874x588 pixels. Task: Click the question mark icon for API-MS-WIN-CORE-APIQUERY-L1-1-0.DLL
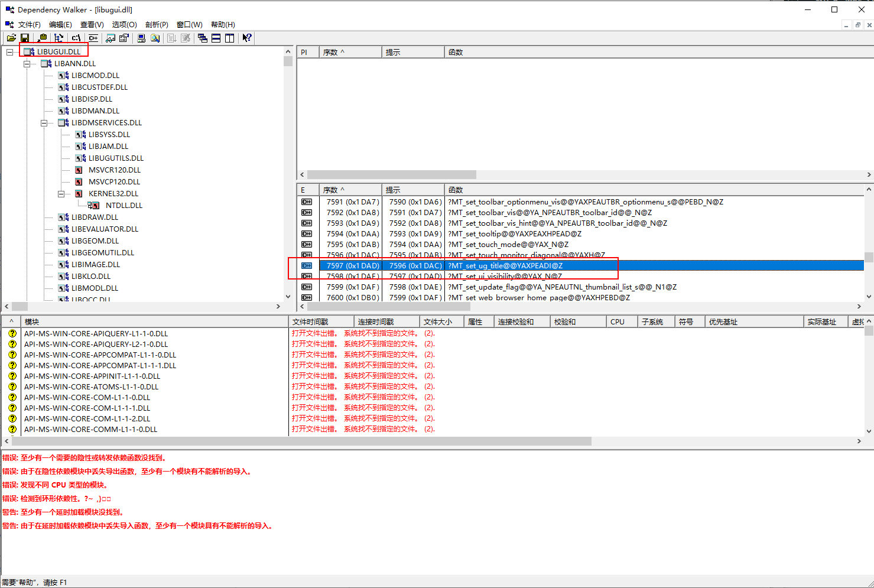coord(12,333)
